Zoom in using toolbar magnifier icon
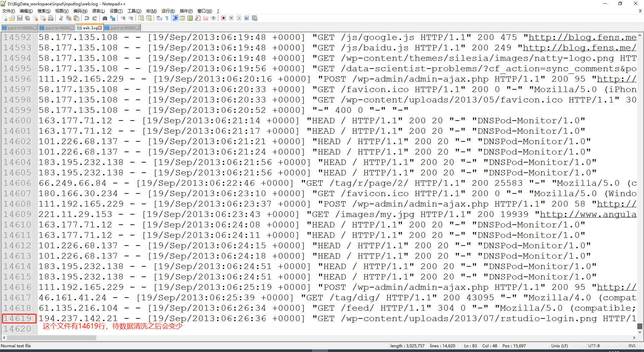This screenshot has width=644, height=352. (123, 18)
